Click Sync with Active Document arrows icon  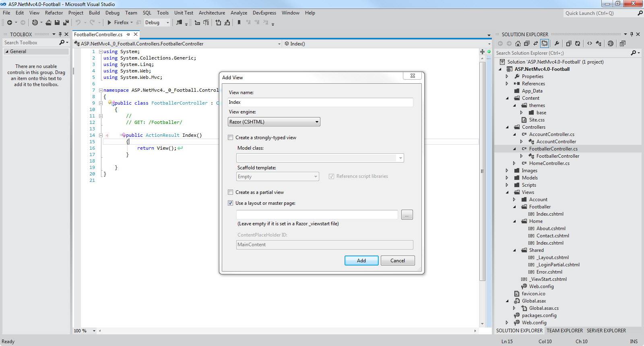[x=536, y=43]
